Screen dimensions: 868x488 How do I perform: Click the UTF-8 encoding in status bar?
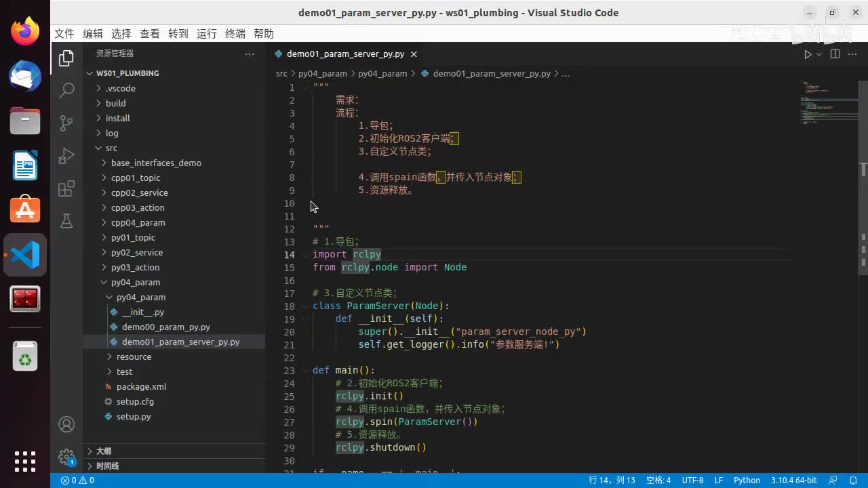(x=692, y=480)
